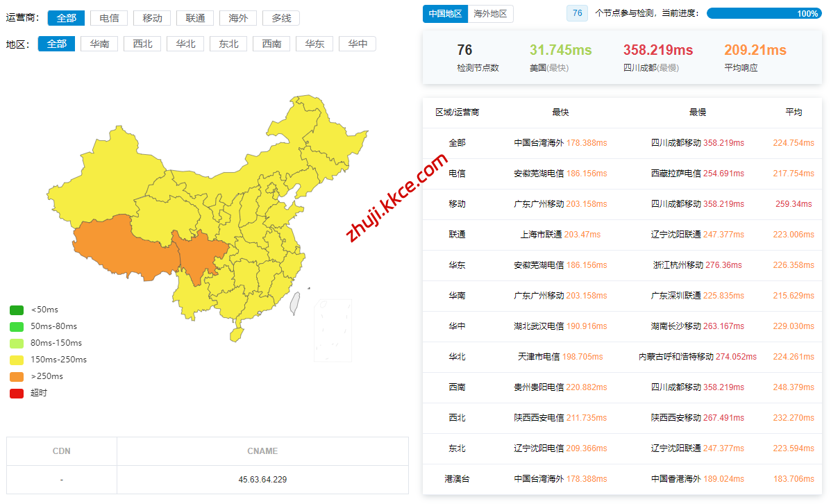
Task: Select 全部 in the 运营商 row
Action: pos(66,19)
